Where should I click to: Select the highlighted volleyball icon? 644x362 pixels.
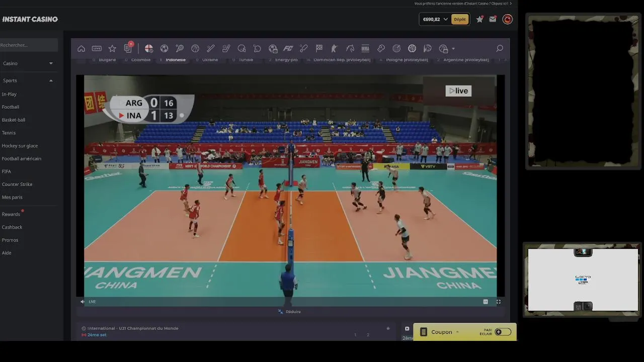pyautogui.click(x=412, y=49)
